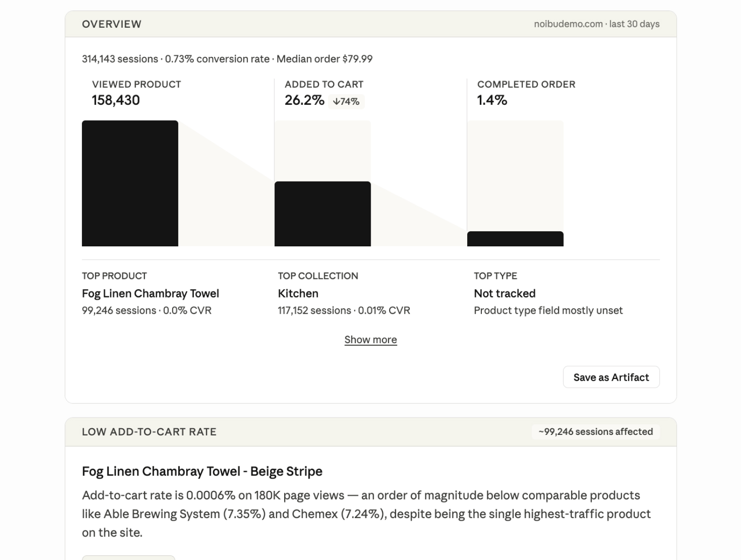The image size is (741, 560).
Task: Open the Kitchen top collection
Action: pos(298,293)
